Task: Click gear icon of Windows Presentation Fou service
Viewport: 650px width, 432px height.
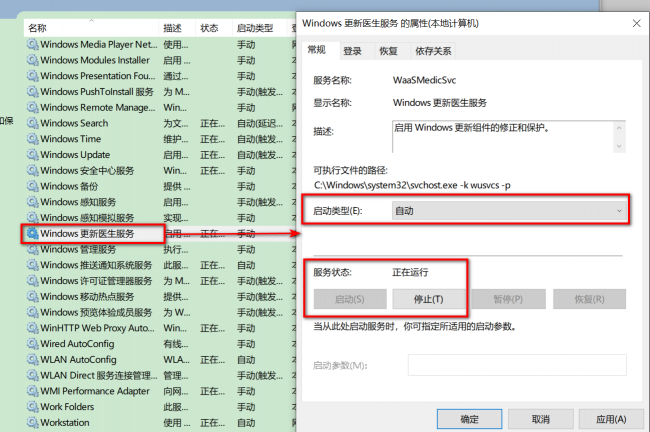Action: (x=33, y=76)
